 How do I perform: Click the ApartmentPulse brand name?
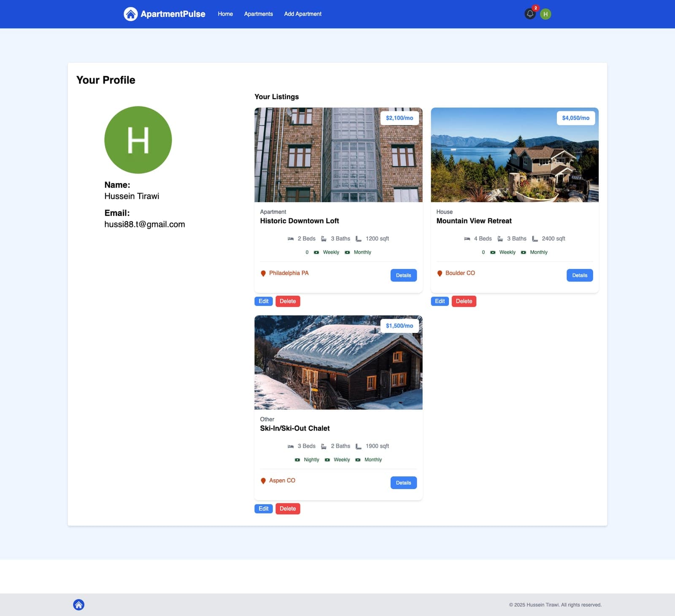[x=173, y=14]
